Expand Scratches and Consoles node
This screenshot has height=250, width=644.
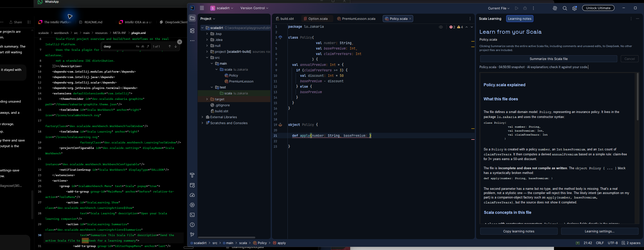click(202, 123)
